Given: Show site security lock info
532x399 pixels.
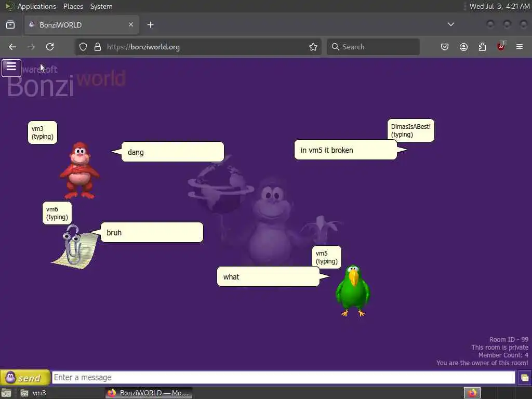Looking at the screenshot, I should point(98,47).
